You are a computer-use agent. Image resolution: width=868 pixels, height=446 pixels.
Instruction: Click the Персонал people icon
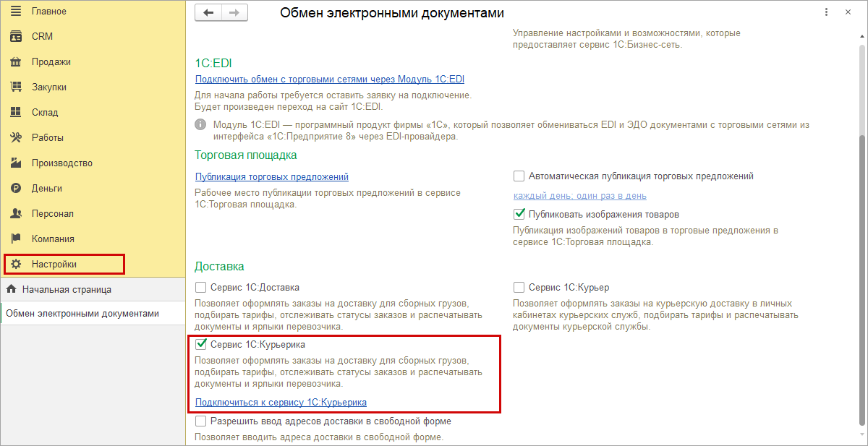(16, 213)
